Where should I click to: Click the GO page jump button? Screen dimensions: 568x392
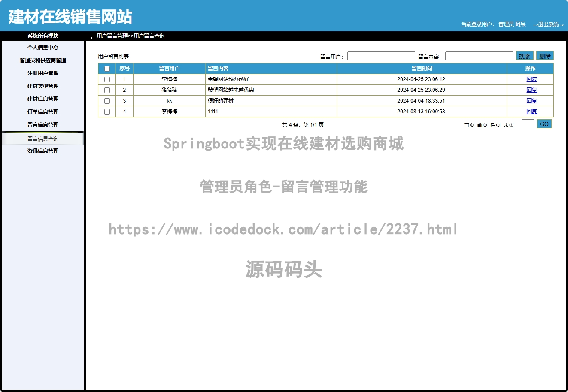[x=544, y=124]
